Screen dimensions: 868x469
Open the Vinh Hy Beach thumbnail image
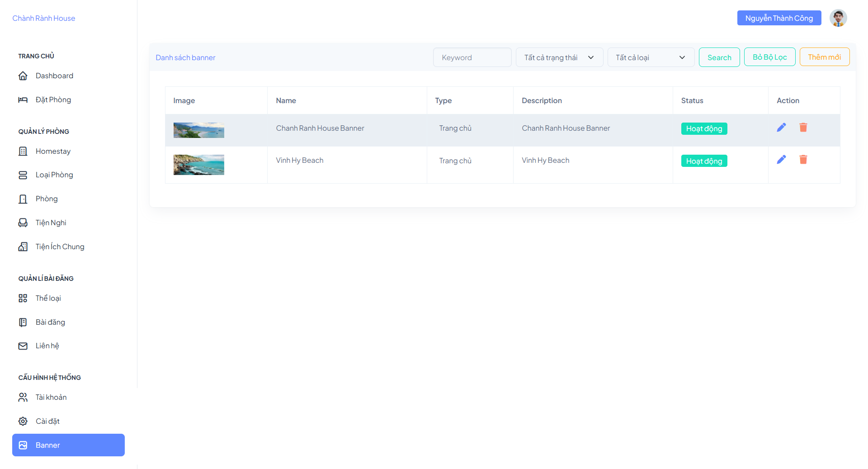[199, 165]
